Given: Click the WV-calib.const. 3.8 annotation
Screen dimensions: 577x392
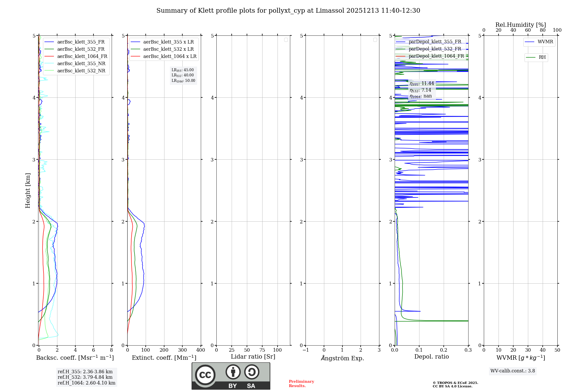Looking at the screenshot, I should pyautogui.click(x=512, y=371).
